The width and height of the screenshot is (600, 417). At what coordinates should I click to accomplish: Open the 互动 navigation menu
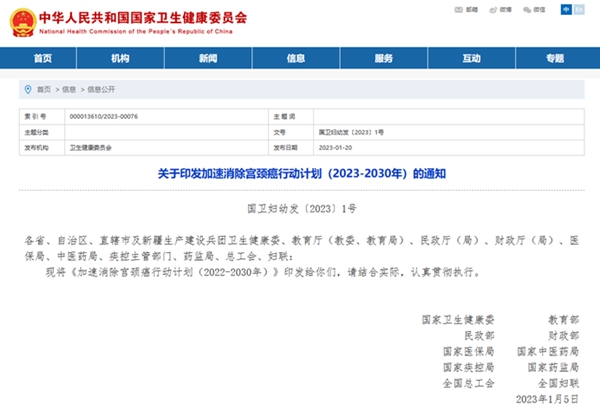472,59
